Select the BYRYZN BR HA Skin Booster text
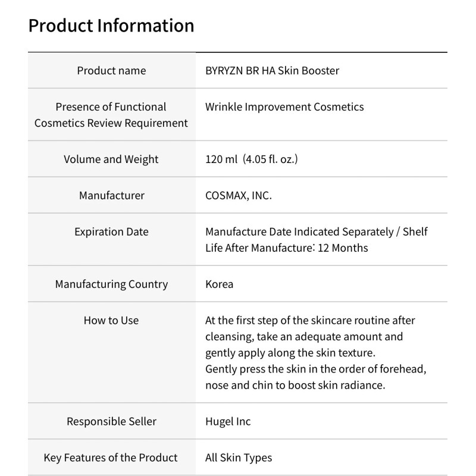476x476 pixels. 272,71
